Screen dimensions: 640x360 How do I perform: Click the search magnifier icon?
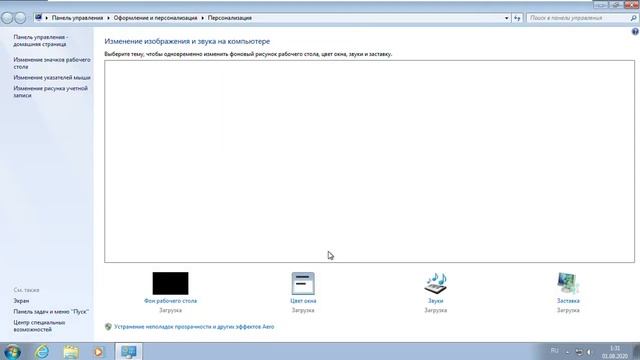tap(633, 18)
